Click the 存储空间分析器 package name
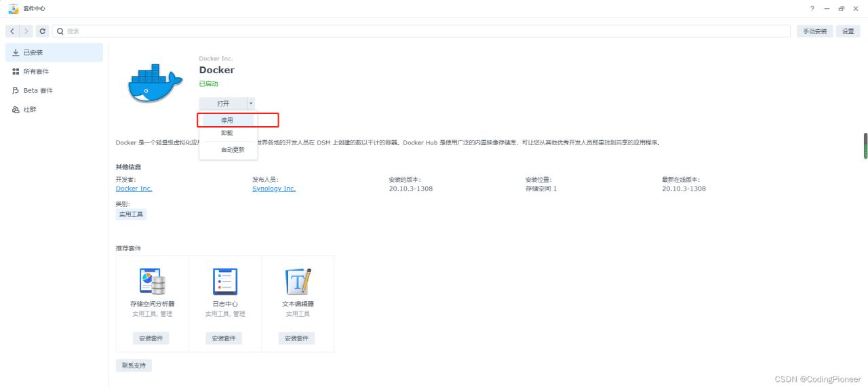 [152, 304]
